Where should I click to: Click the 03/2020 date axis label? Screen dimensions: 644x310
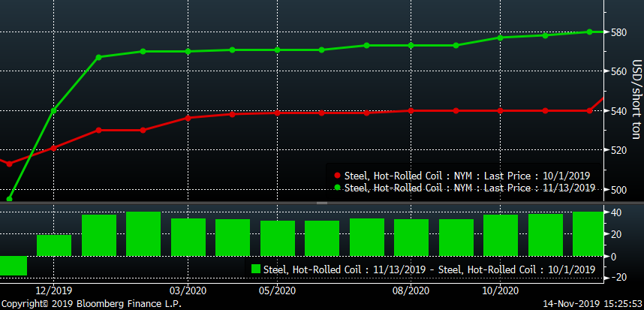click(x=188, y=290)
